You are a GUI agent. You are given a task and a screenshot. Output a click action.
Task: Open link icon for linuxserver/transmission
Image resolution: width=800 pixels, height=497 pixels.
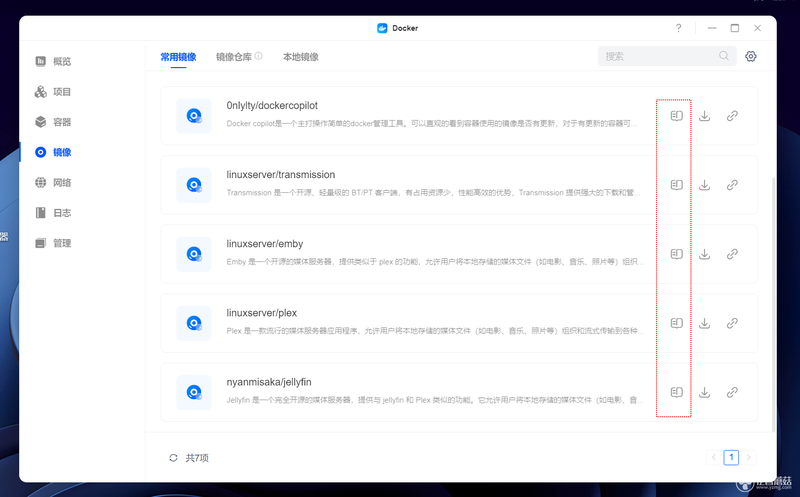pyautogui.click(x=732, y=185)
